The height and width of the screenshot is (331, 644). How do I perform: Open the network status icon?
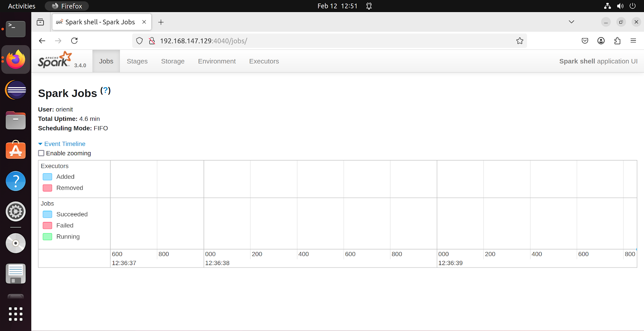pos(607,6)
